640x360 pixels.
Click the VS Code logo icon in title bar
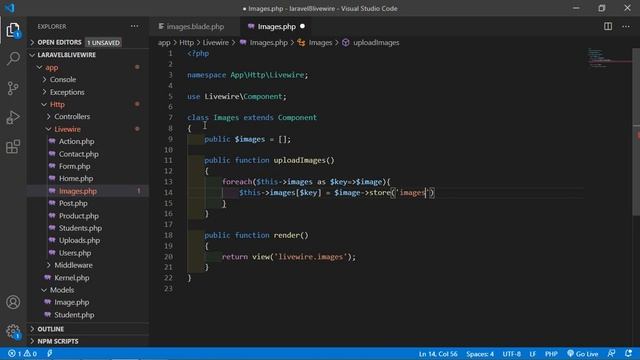(x=10, y=8)
